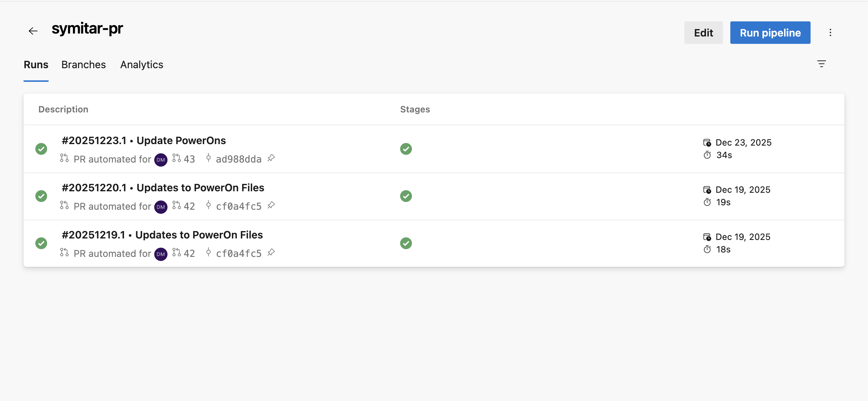The width and height of the screenshot is (868, 401).
Task: Click pin icon in run #20251220.1 row
Action: point(271,205)
